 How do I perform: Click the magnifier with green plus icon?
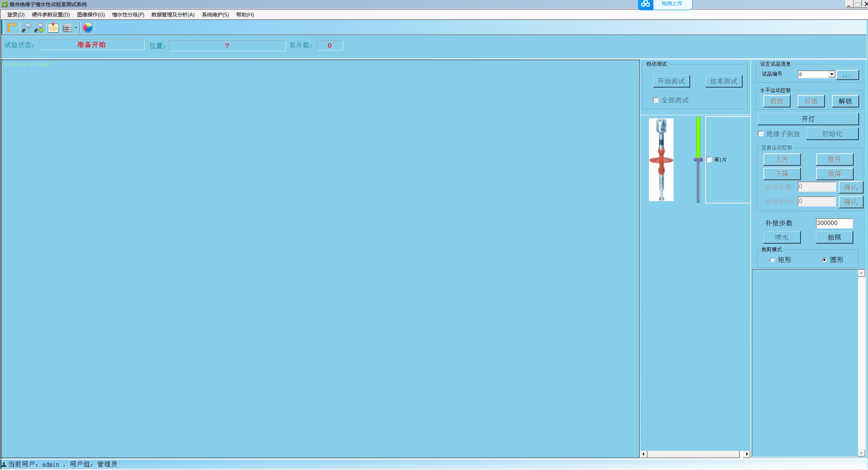pos(39,27)
